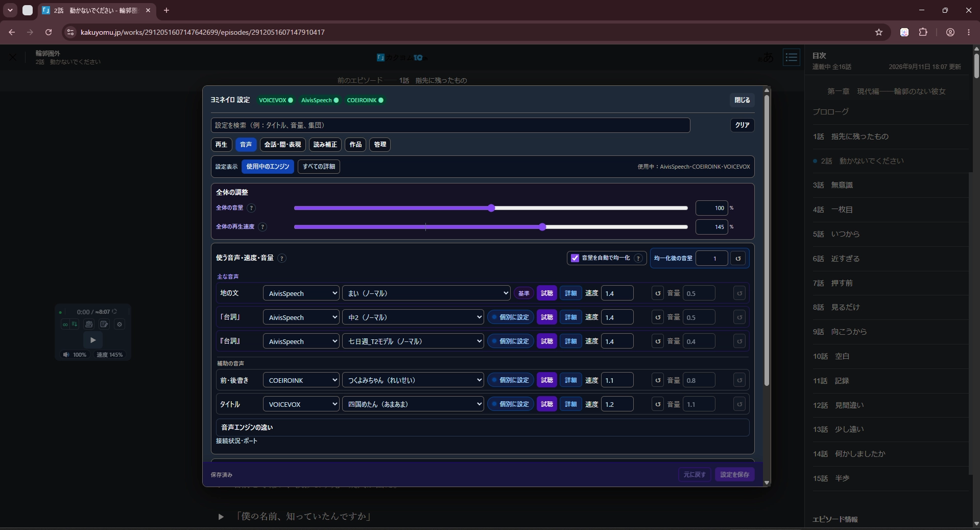The width and height of the screenshot is (980, 530).
Task: Open the COEIROINK engine dropdown
Action: pos(301,380)
